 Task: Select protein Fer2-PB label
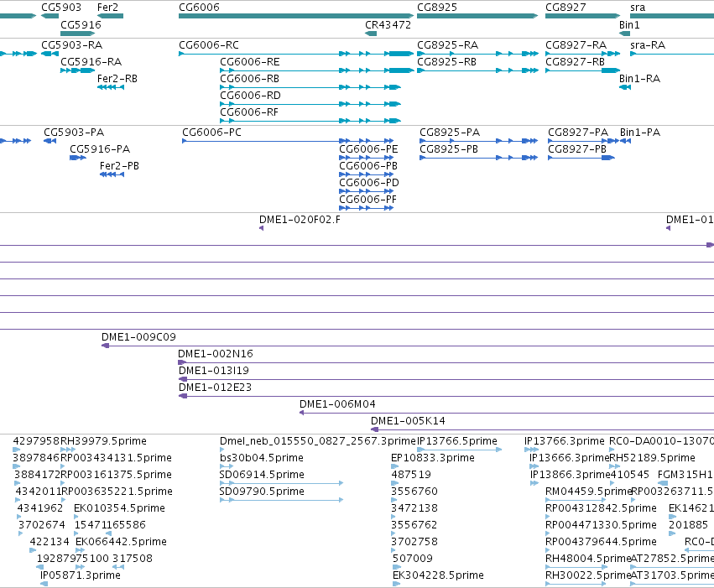click(x=119, y=166)
